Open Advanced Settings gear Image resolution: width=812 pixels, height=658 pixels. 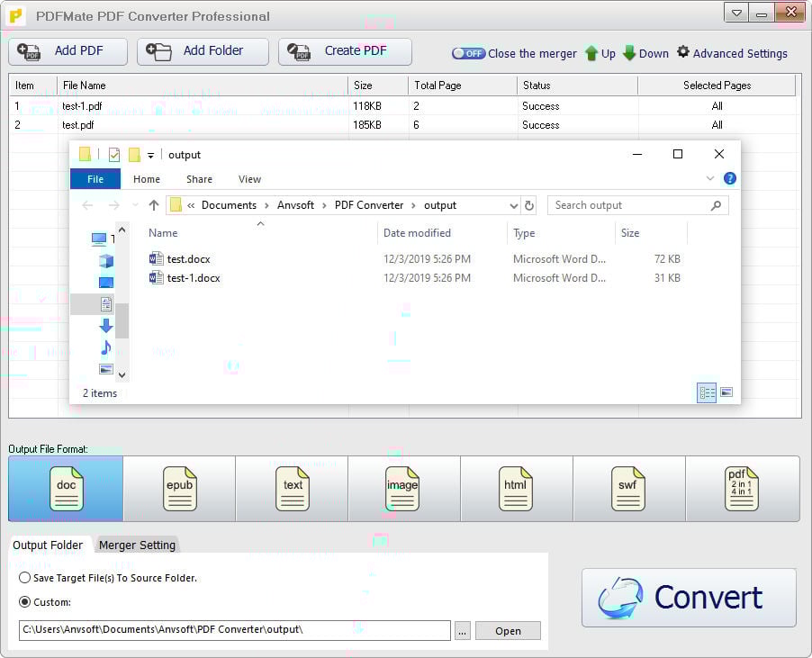point(732,53)
